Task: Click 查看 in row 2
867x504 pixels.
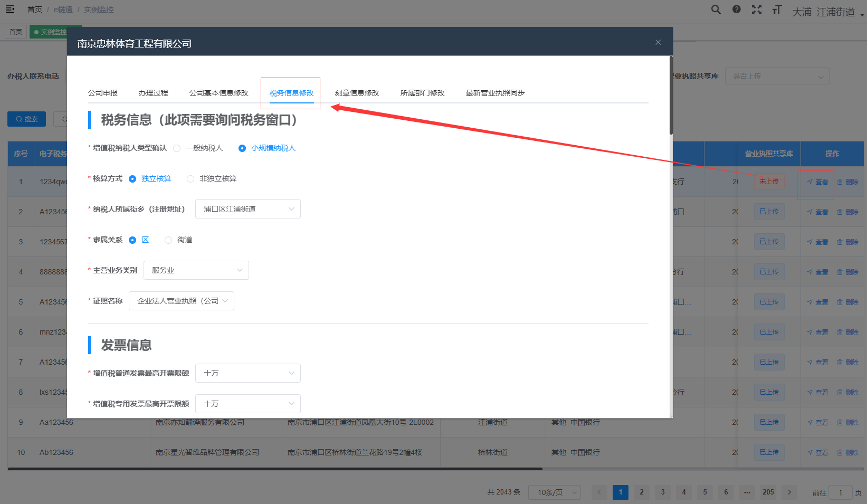Action: pos(817,212)
